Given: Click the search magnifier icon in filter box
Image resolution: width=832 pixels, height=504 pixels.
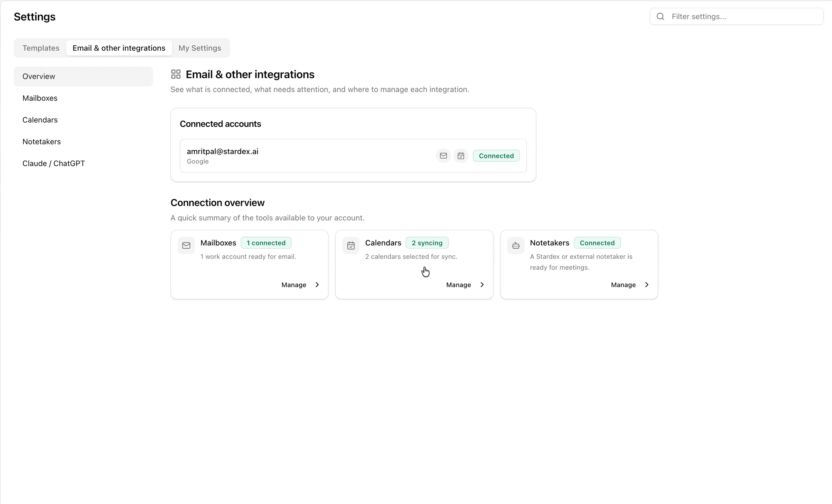Looking at the screenshot, I should [x=660, y=17].
